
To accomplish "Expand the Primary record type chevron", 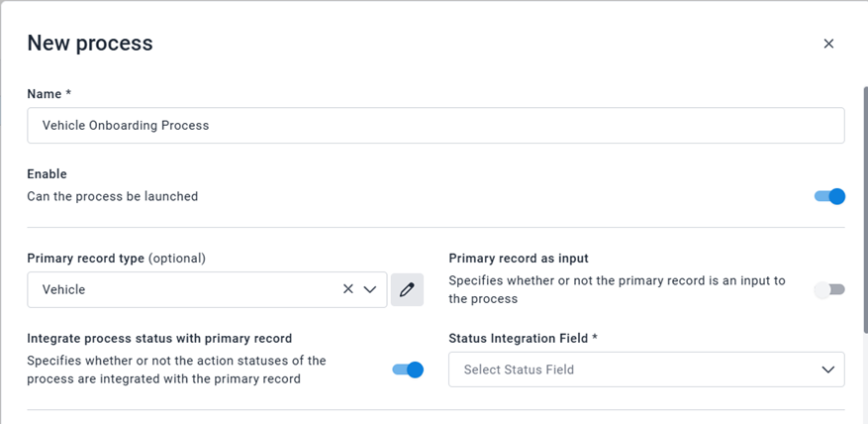I will 370,289.
